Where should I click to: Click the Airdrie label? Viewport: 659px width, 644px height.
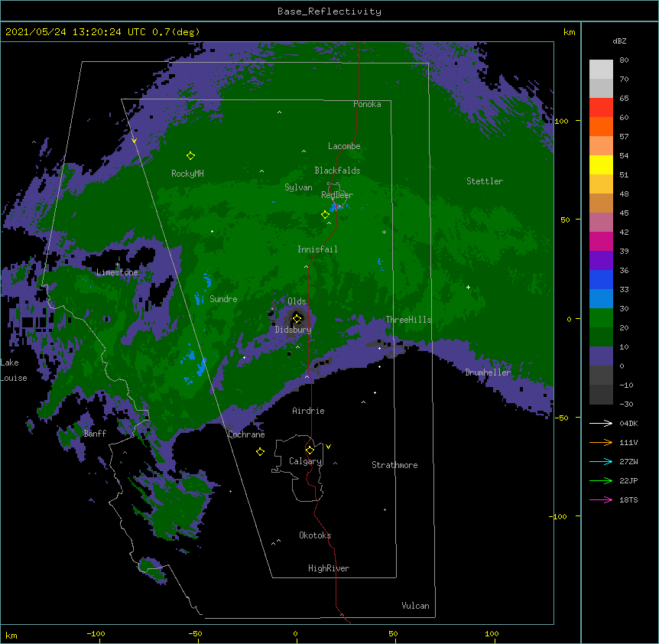(x=309, y=411)
